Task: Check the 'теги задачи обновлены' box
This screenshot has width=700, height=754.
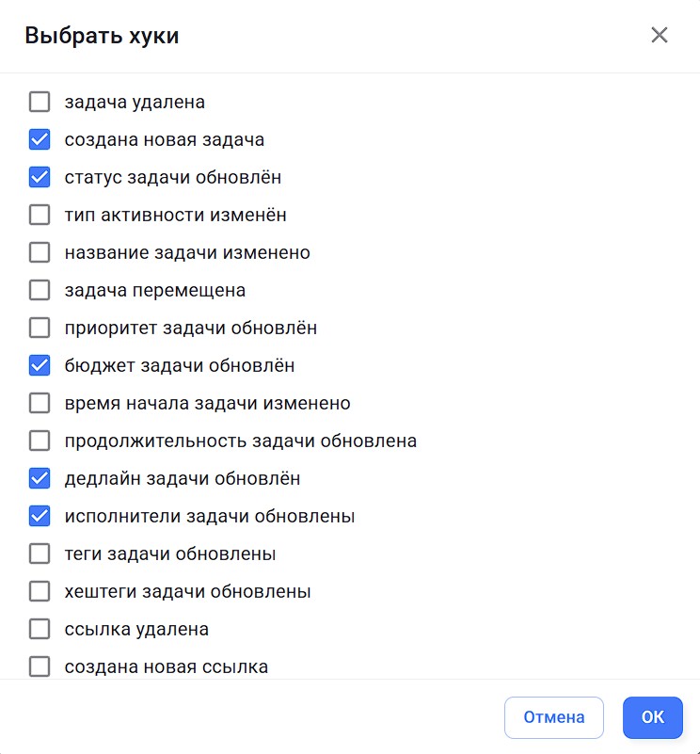Action: [x=40, y=553]
